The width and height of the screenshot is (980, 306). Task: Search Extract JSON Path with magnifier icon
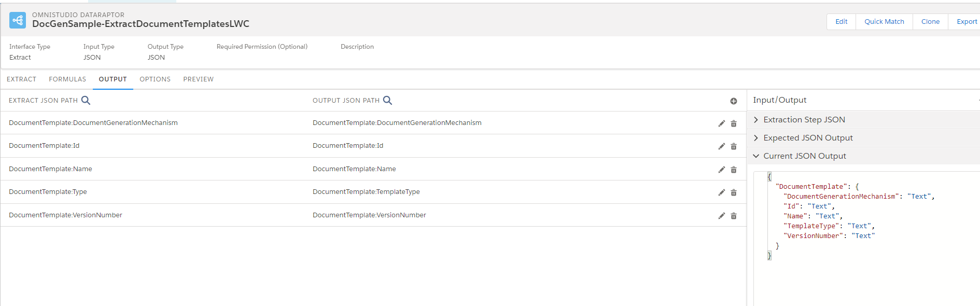[x=86, y=100]
